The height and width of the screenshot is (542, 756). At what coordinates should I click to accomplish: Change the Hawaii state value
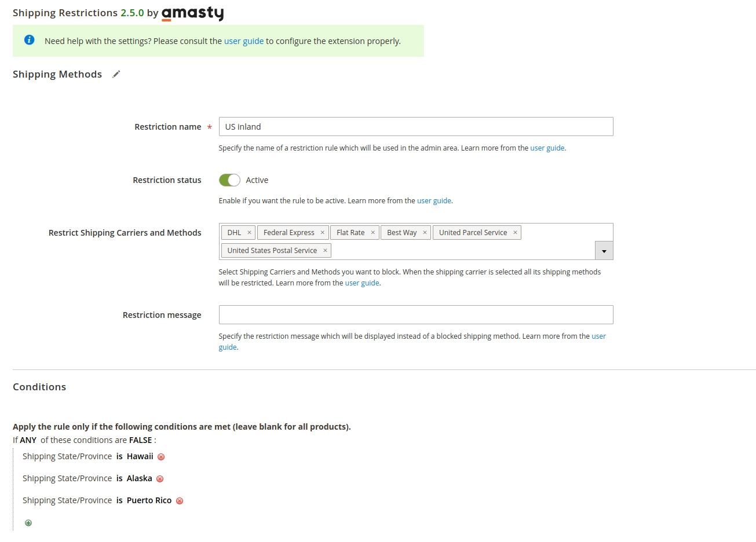tap(140, 456)
